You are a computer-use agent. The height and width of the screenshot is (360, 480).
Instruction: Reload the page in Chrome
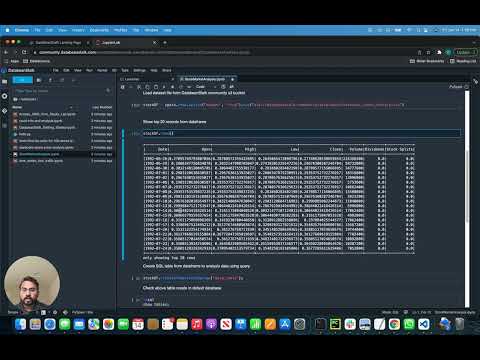click(x=24, y=52)
